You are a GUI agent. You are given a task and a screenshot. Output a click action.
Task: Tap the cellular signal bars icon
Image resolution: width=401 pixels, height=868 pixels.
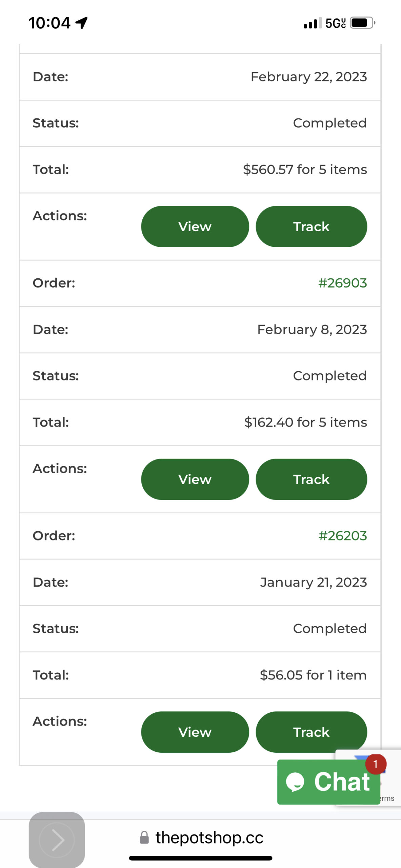313,24
